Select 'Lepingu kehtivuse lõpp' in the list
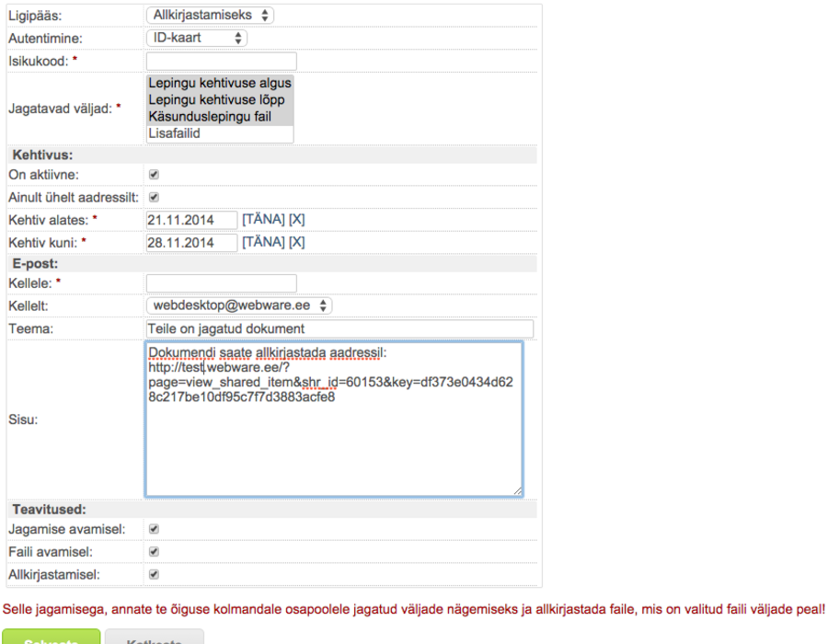This screenshot has height=644, width=828. click(220, 100)
